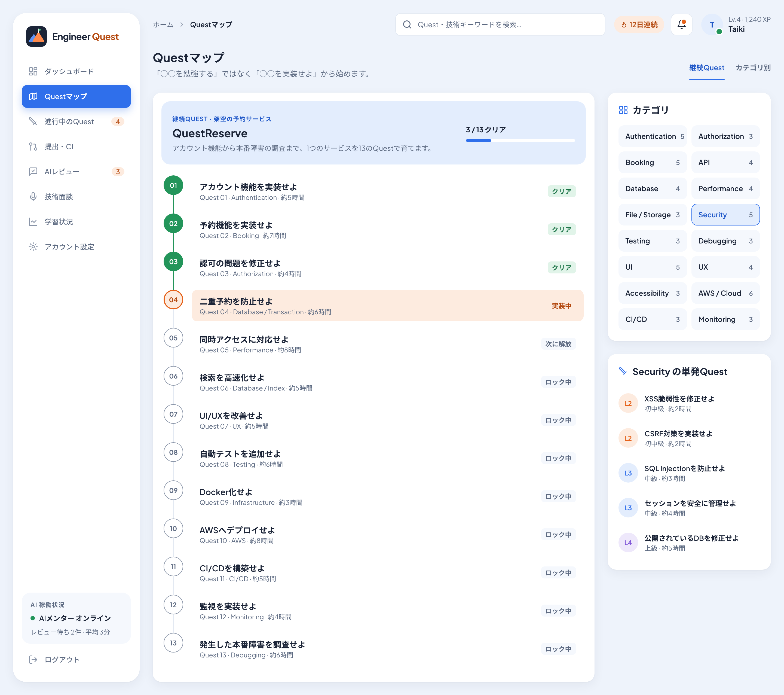The image size is (784, 695).
Task: Open the notification bell
Action: 681,25
